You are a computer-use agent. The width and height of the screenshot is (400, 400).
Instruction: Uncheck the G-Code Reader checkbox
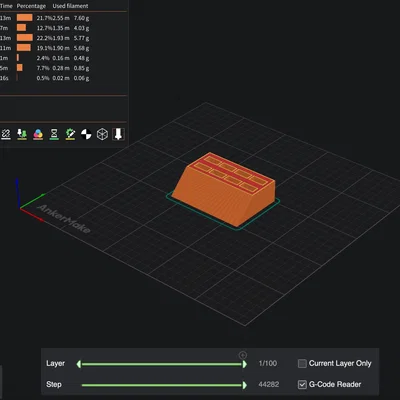click(302, 384)
